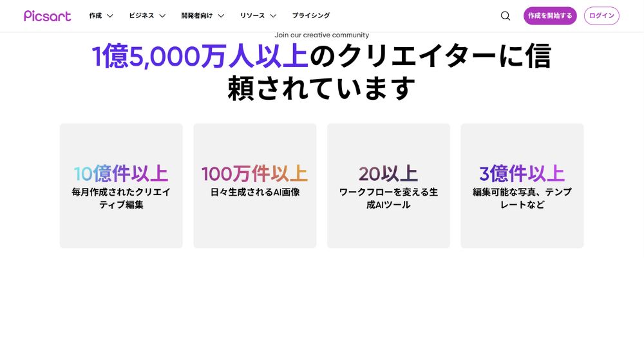Image resolution: width=644 pixels, height=354 pixels.
Task: Click the 20以上 statistic
Action: pos(388,173)
